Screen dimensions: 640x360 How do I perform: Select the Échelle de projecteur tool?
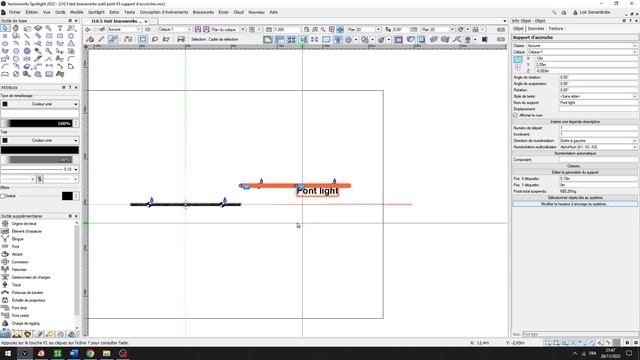[28, 300]
